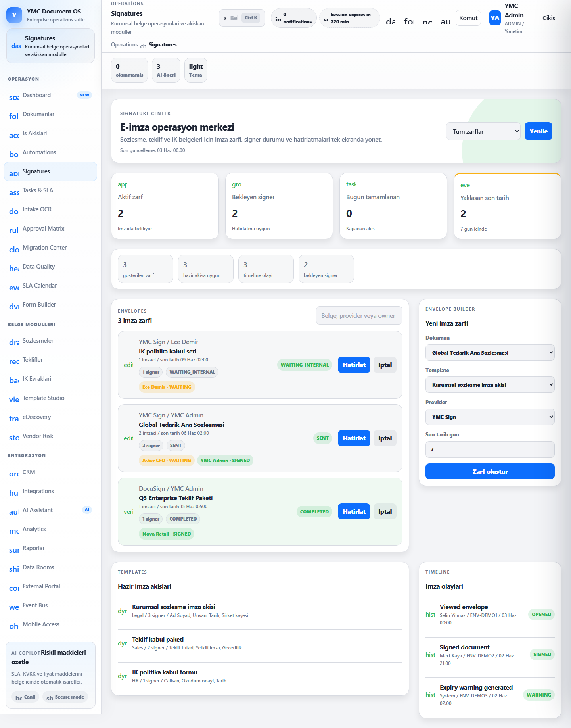Open Mobile Access sidebar item
The width and height of the screenshot is (571, 728).
[x=50, y=624]
